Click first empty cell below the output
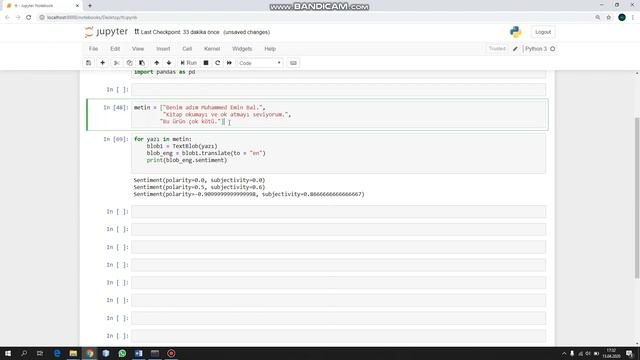The height and width of the screenshot is (360, 640). [338, 212]
